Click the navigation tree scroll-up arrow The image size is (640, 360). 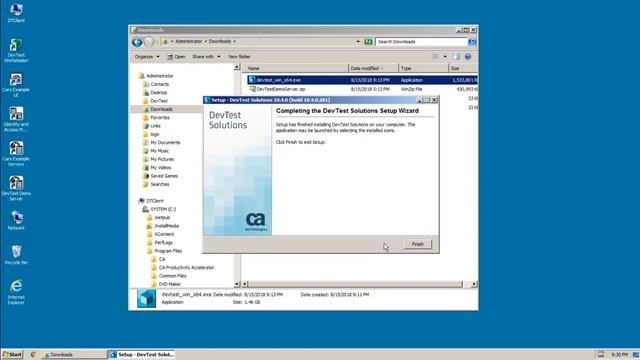pos(237,67)
